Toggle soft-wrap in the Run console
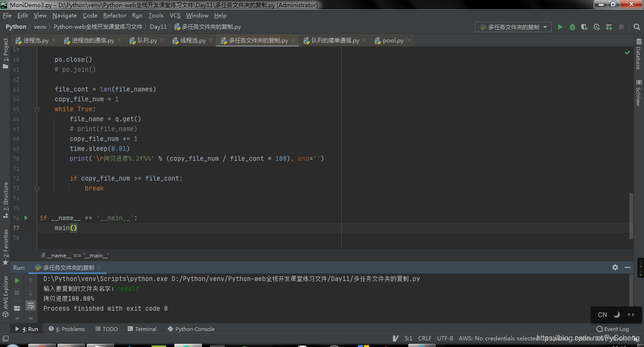Viewport: 644px width, 347px height. point(31,306)
